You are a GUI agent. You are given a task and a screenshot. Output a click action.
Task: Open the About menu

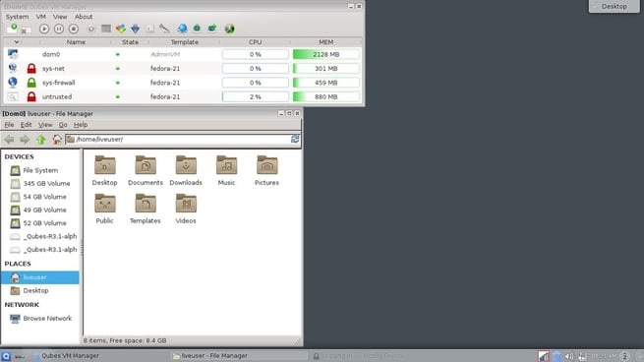tap(84, 17)
